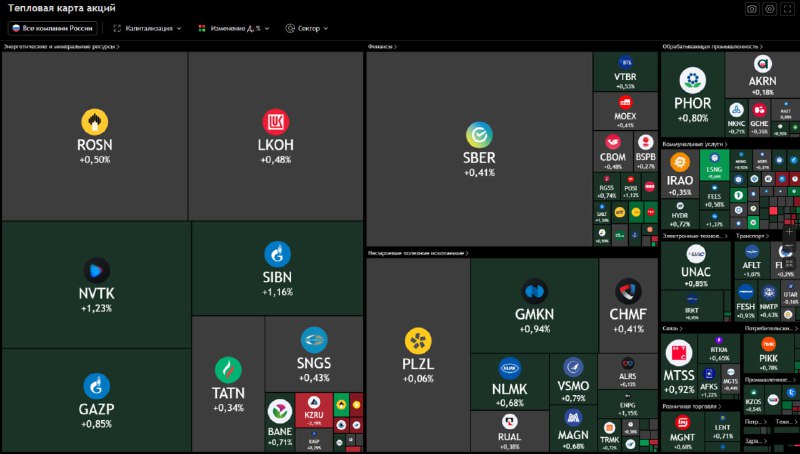Click the UNAC logo icon
Screen dimensions: 800x454
(695, 254)
